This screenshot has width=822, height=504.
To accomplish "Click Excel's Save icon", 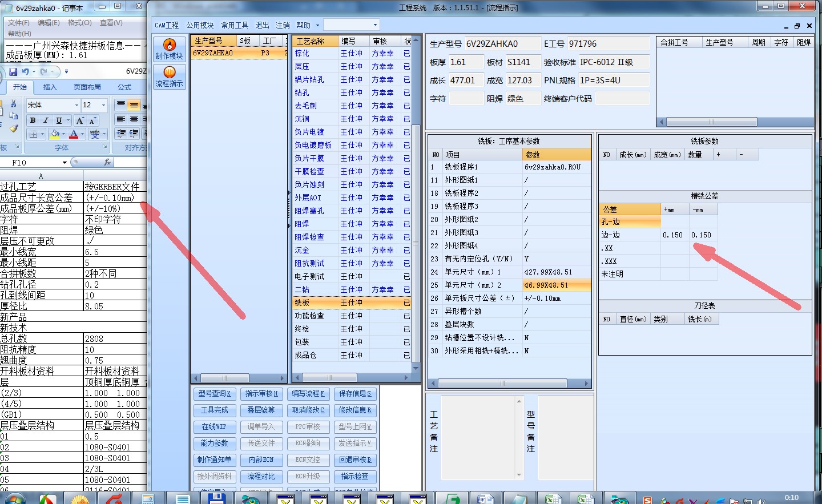I will 13,72.
